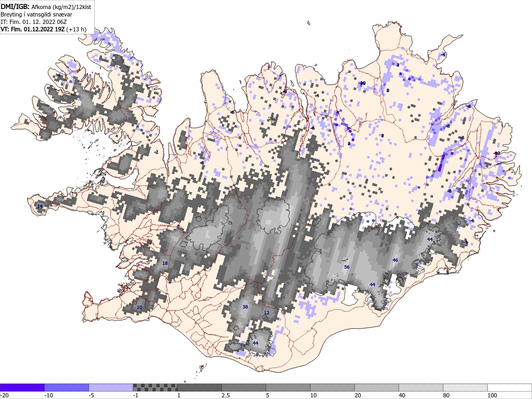
Task: Click the "12" value beside the 38 label
Action: (267, 313)
